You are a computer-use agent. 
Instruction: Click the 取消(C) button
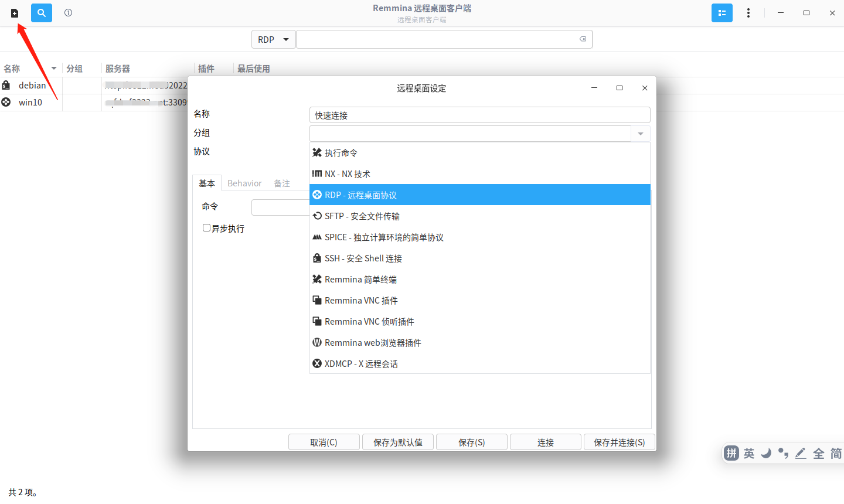point(324,442)
